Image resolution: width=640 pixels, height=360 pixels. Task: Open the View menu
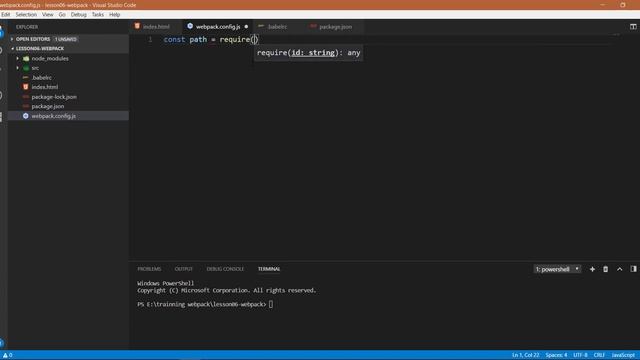click(48, 15)
